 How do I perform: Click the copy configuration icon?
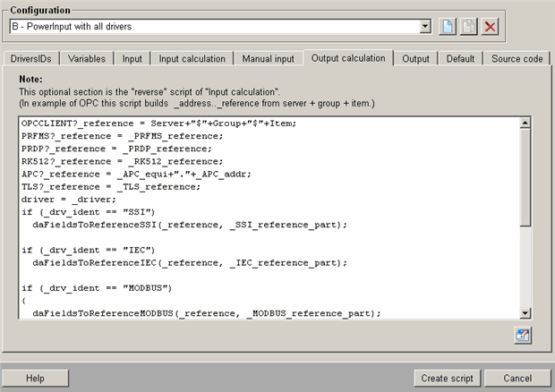(x=470, y=27)
